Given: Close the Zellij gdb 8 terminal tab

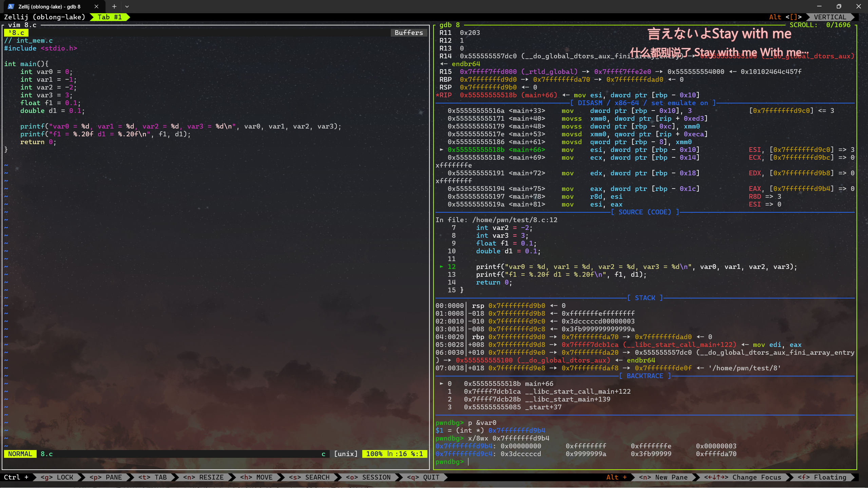Looking at the screenshot, I should click(x=96, y=6).
